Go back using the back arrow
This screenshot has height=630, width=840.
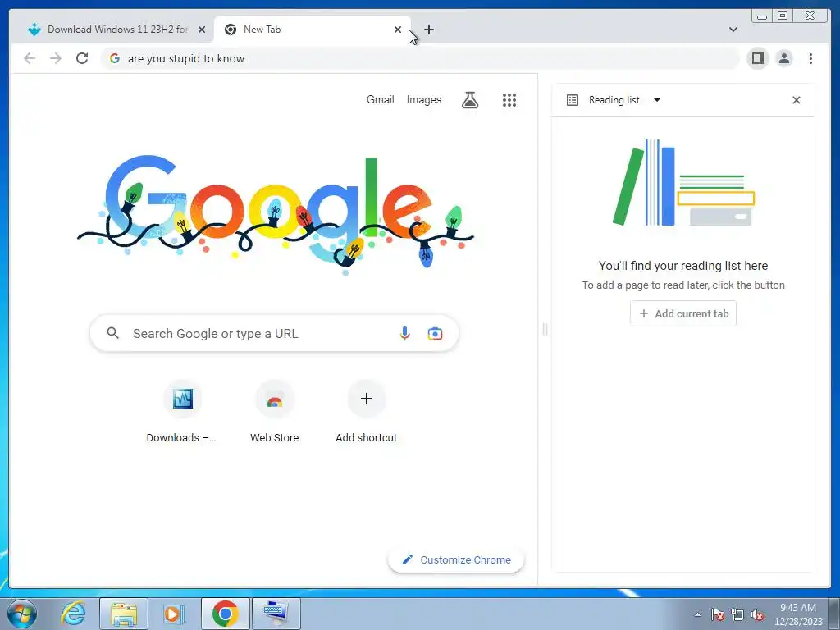[x=30, y=58]
